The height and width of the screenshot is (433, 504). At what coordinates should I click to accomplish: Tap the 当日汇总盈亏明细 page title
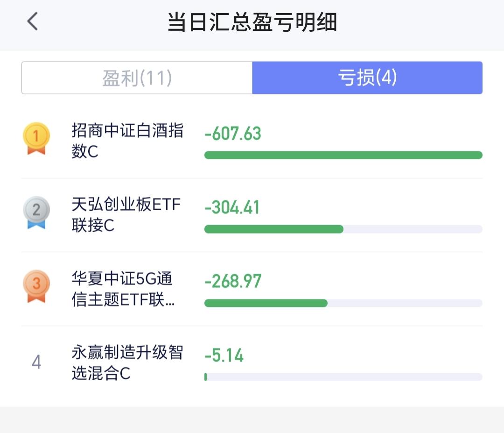point(252,22)
